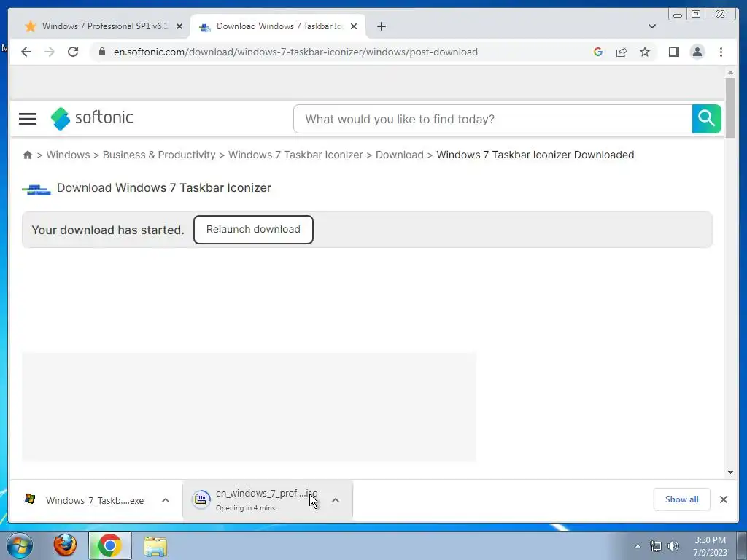
Task: Click the home breadcrumb icon
Action: (28, 155)
